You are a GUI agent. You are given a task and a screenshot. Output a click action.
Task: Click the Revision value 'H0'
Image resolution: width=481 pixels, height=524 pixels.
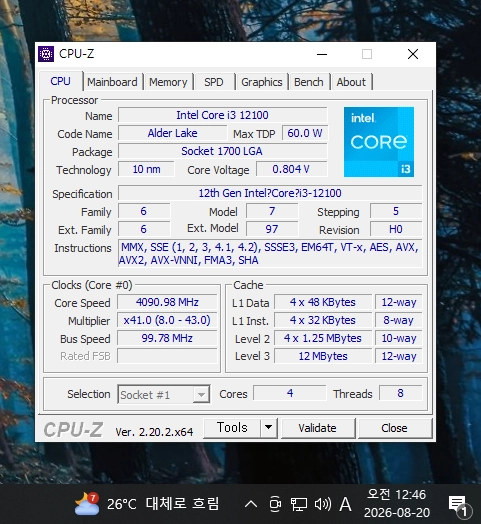pos(396,229)
